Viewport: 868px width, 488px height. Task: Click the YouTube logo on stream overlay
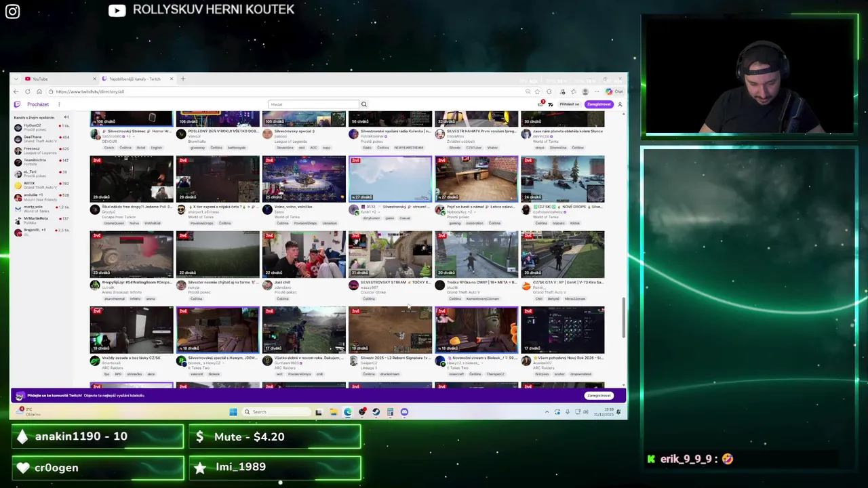(x=117, y=10)
